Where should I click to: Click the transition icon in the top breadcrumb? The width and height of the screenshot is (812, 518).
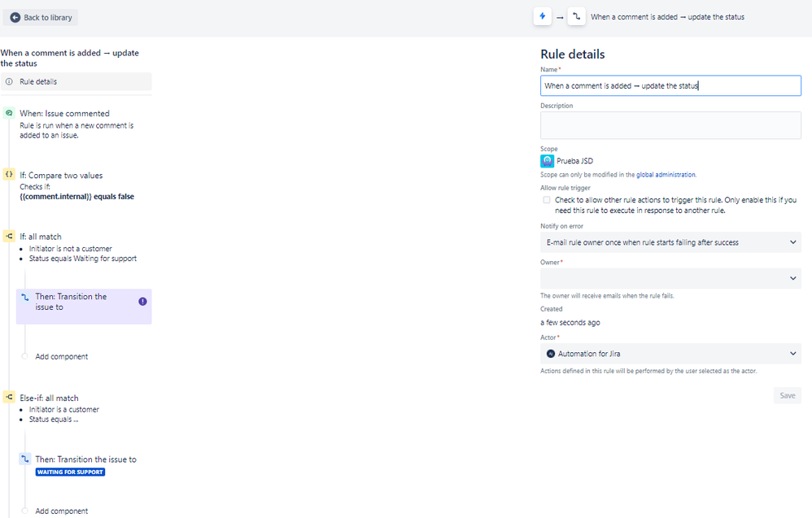[x=577, y=16]
